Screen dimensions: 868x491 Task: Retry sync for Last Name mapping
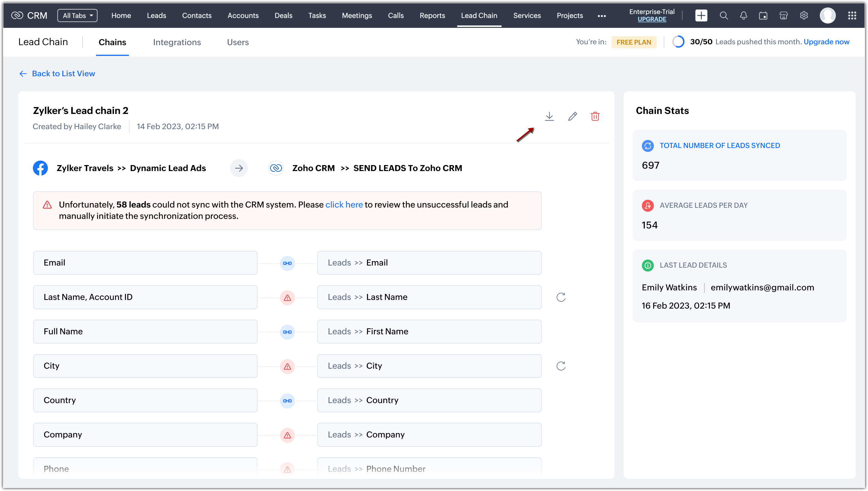coord(561,297)
